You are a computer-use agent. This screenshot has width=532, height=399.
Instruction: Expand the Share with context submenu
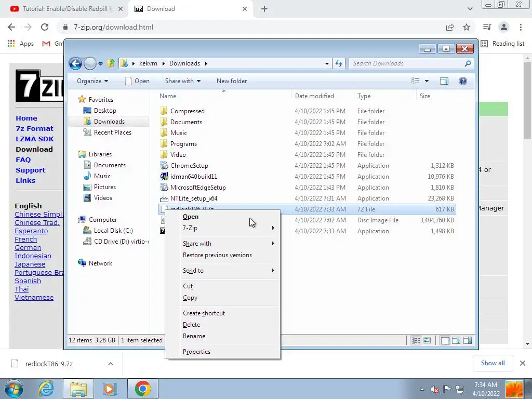tap(273, 244)
